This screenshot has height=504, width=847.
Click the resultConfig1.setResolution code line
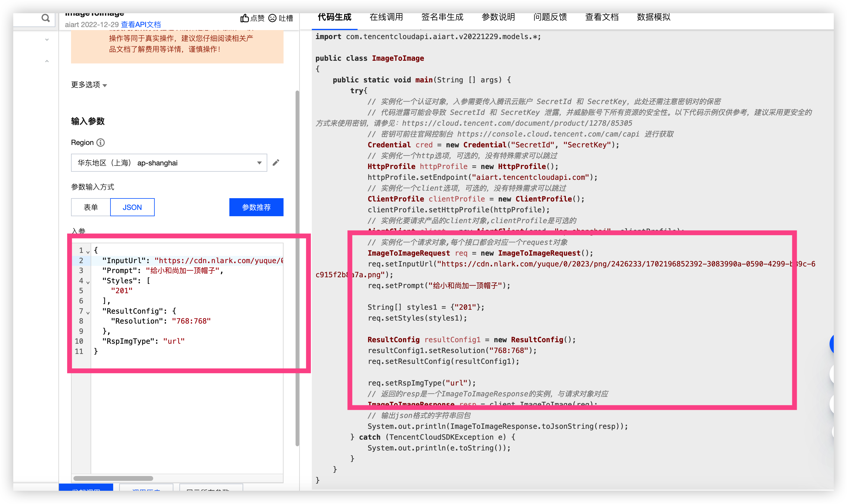(x=452, y=351)
